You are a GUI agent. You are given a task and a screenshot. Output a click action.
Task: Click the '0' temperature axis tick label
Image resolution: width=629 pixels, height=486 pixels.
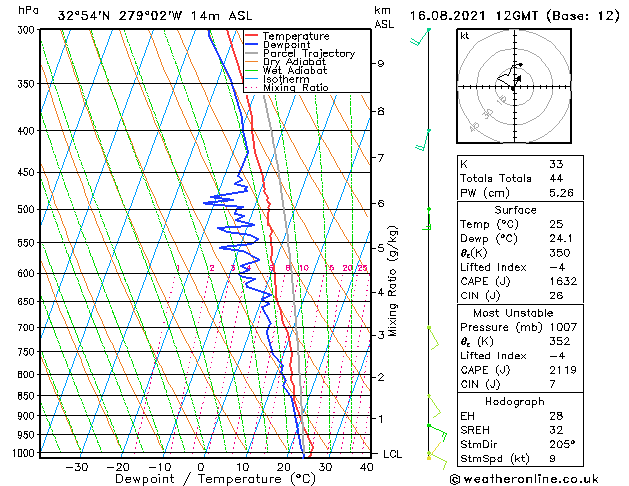[201, 467]
